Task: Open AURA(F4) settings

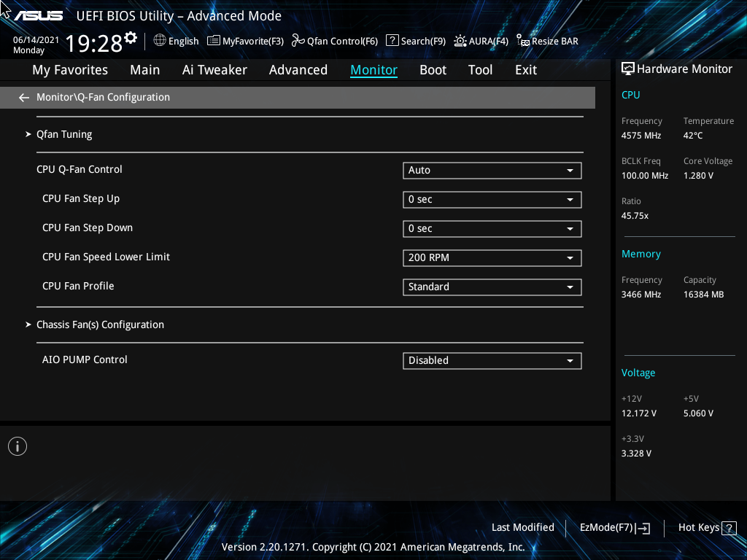Action: point(488,42)
